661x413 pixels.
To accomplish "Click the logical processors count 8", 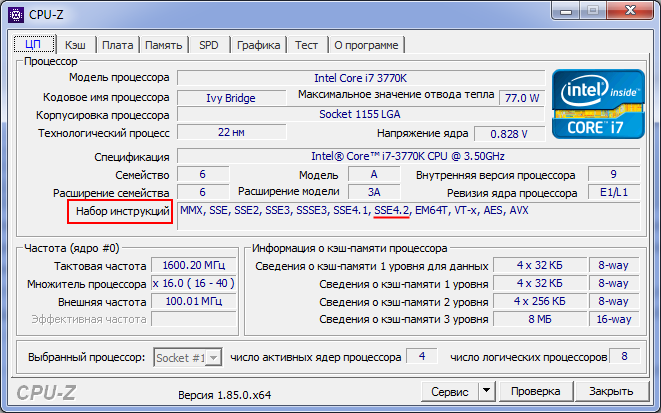I will pos(624,357).
